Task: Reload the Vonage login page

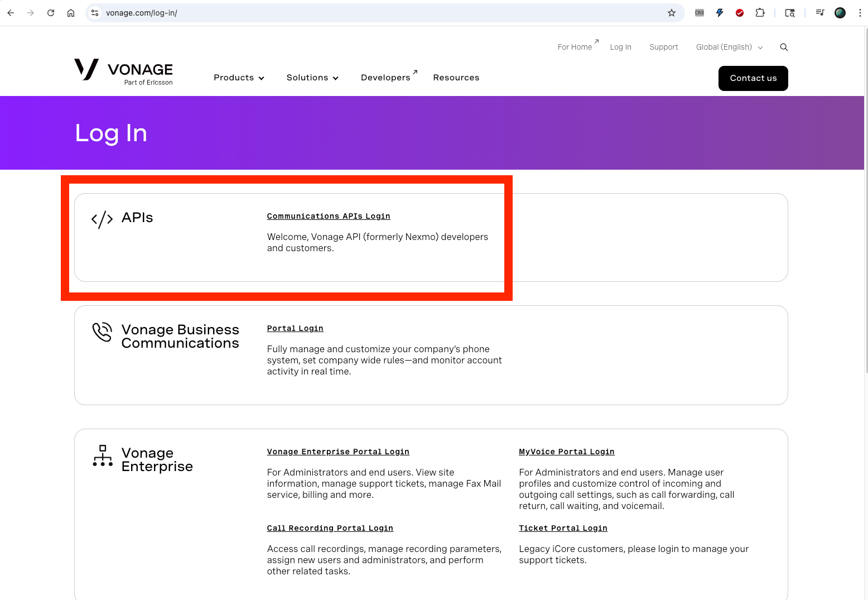Action: coord(51,13)
